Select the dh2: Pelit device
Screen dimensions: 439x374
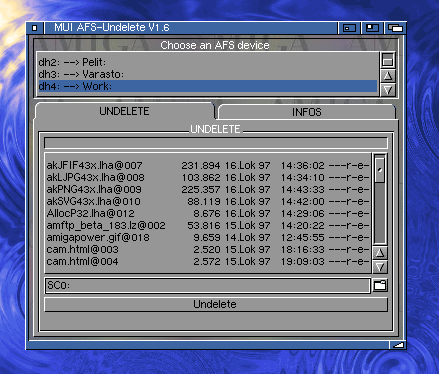(x=208, y=62)
